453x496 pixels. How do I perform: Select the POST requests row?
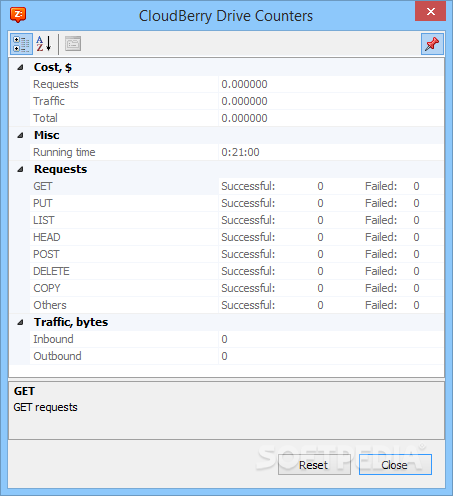(237, 254)
